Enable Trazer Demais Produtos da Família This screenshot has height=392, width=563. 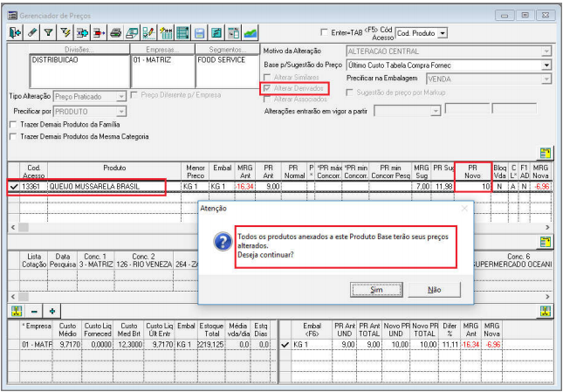pos(13,125)
